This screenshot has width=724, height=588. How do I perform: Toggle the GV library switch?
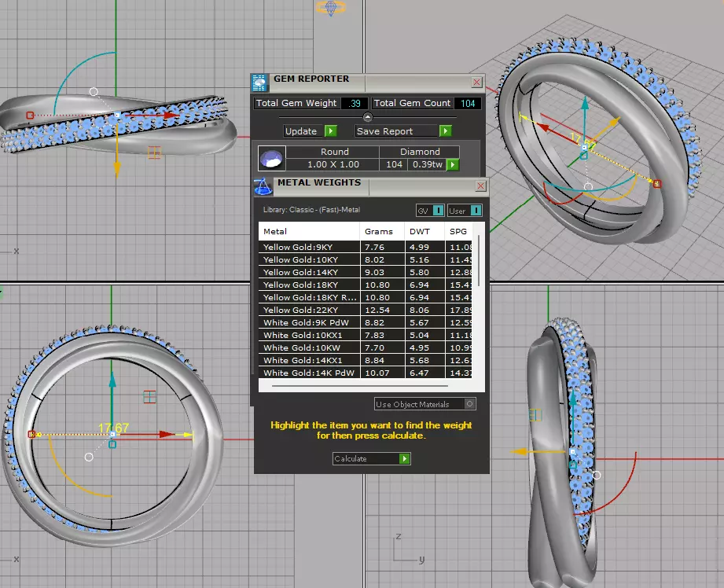438,211
